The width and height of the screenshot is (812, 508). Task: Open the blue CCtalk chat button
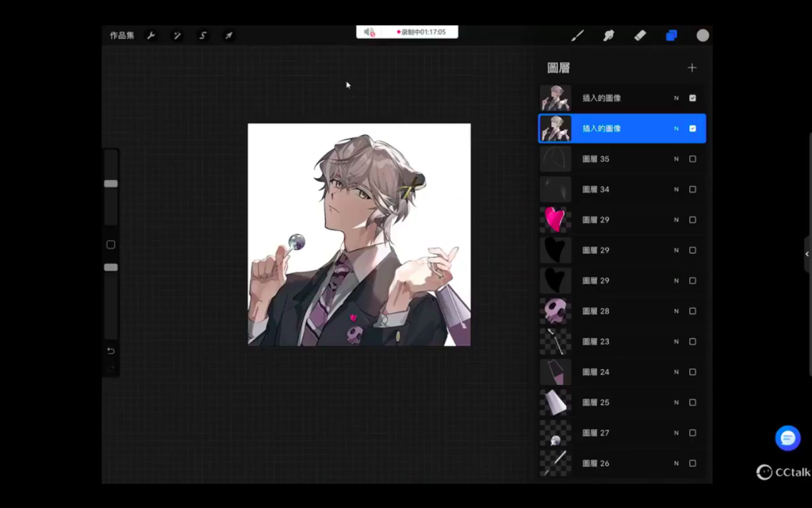pos(787,437)
